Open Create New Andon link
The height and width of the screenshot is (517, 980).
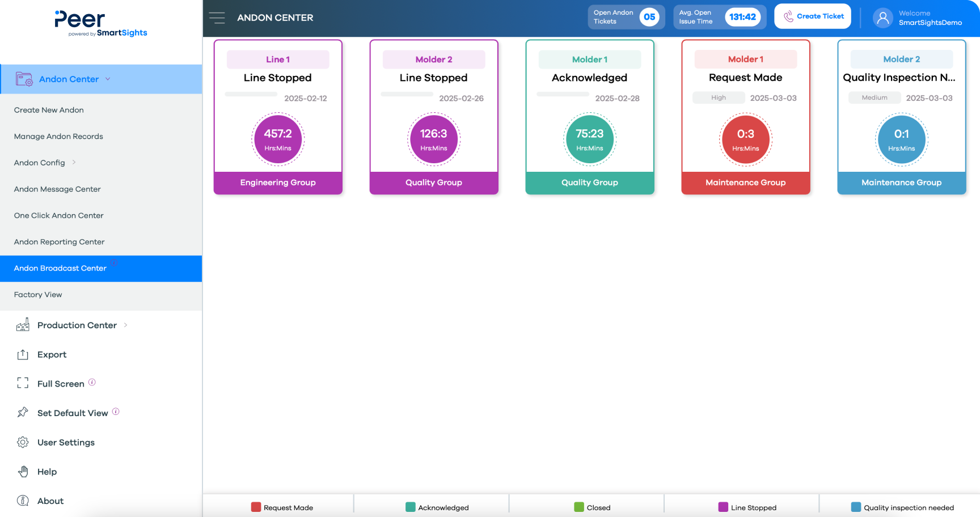(49, 110)
